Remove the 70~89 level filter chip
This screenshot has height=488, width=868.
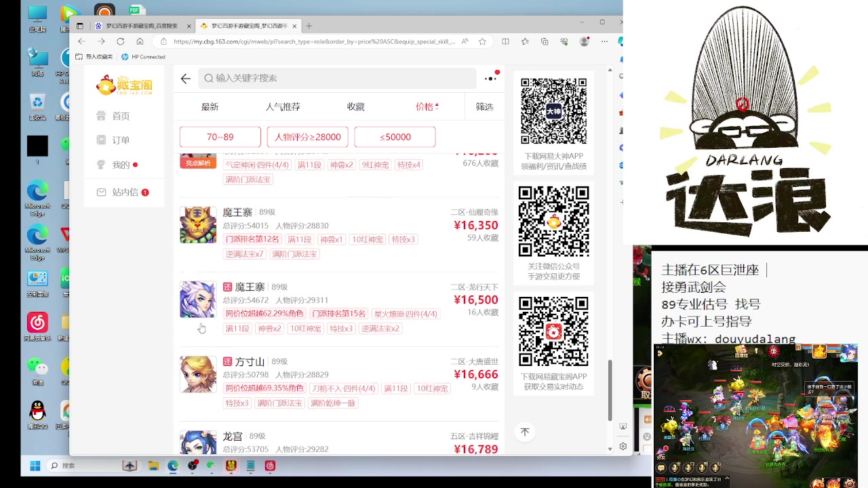pyautogui.click(x=220, y=137)
